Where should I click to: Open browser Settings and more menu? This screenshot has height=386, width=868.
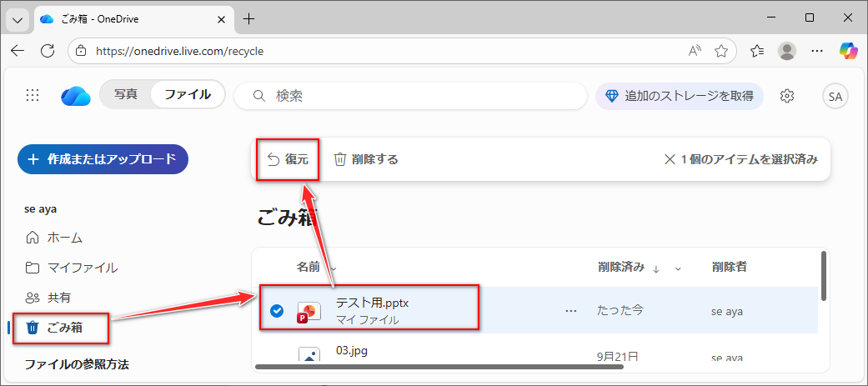click(x=816, y=52)
